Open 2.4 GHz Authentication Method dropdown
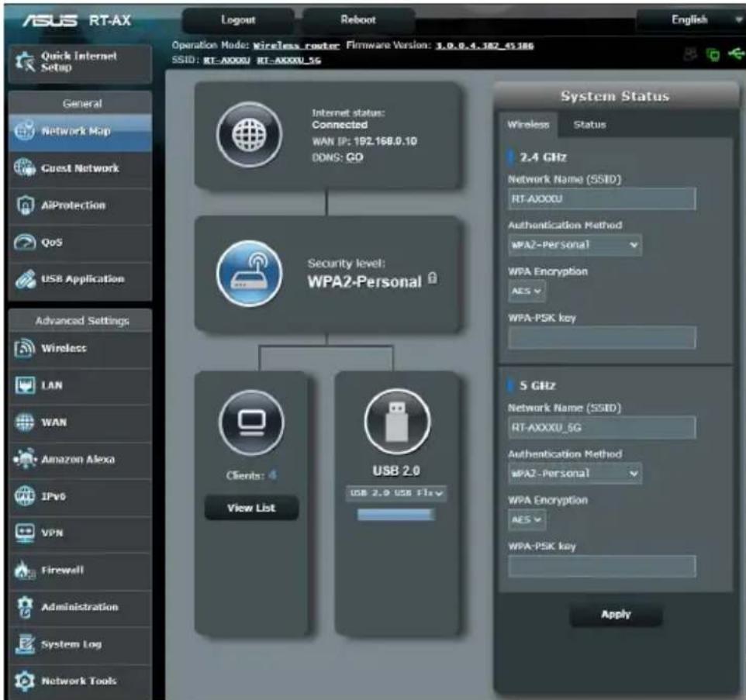746x700 pixels. click(575, 245)
